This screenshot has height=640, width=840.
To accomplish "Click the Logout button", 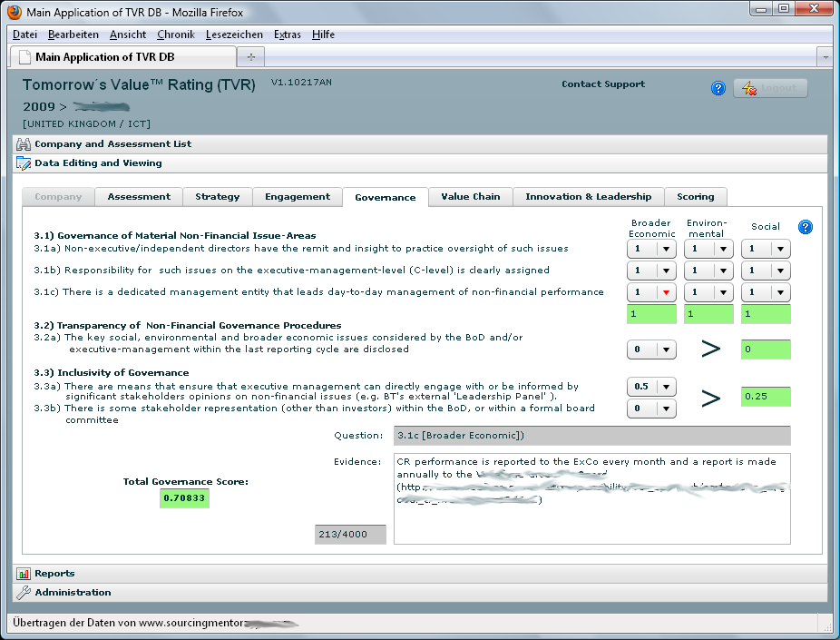I will coord(769,88).
